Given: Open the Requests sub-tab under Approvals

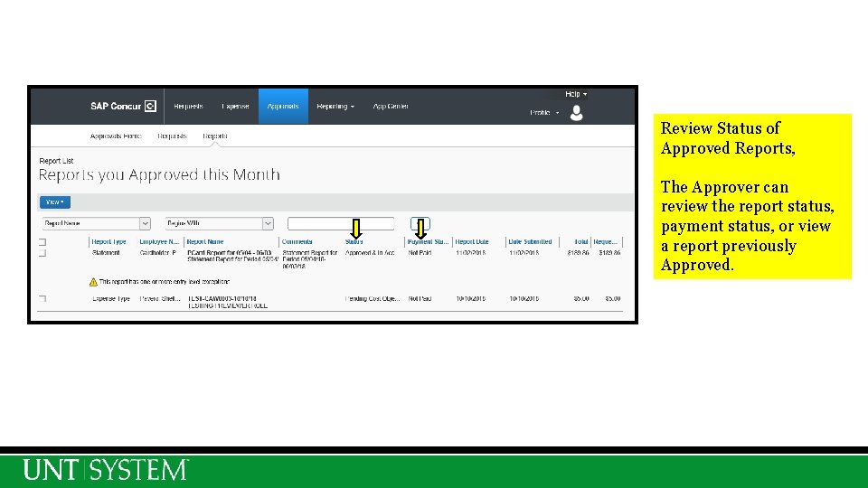Looking at the screenshot, I should 172,136.
